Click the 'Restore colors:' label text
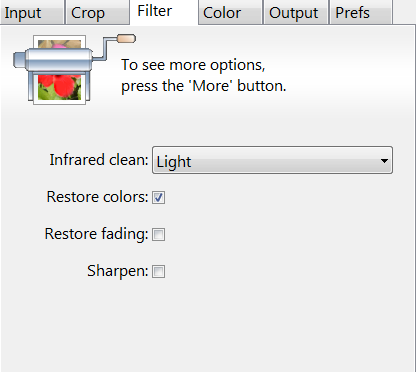 (97, 197)
